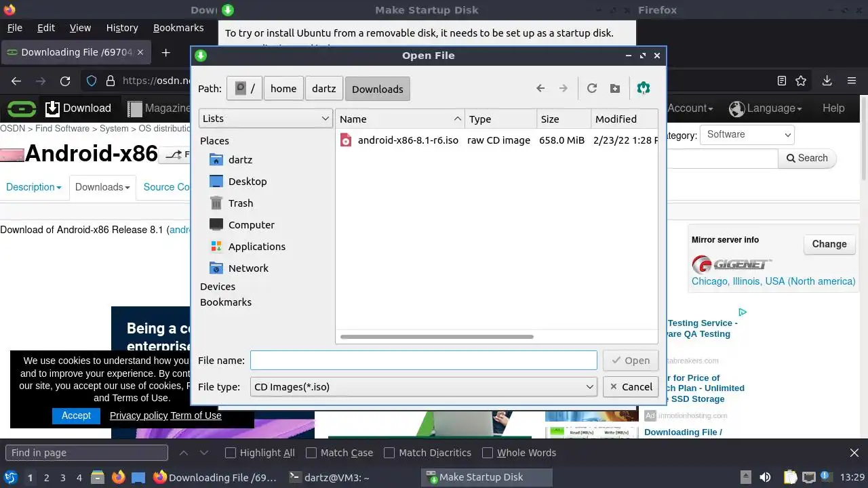
Task: Find the next match with down arrow
Action: coord(205,453)
